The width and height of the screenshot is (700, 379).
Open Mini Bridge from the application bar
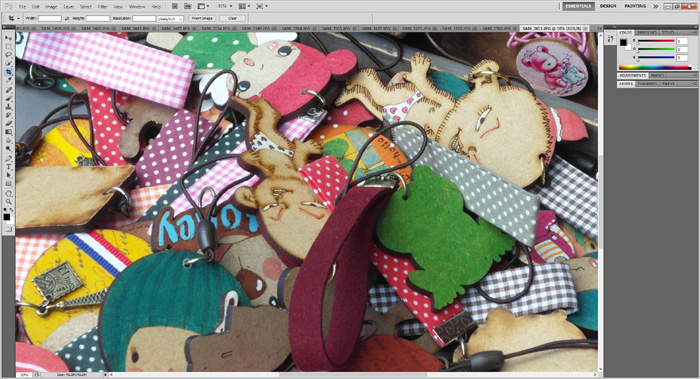coord(188,6)
